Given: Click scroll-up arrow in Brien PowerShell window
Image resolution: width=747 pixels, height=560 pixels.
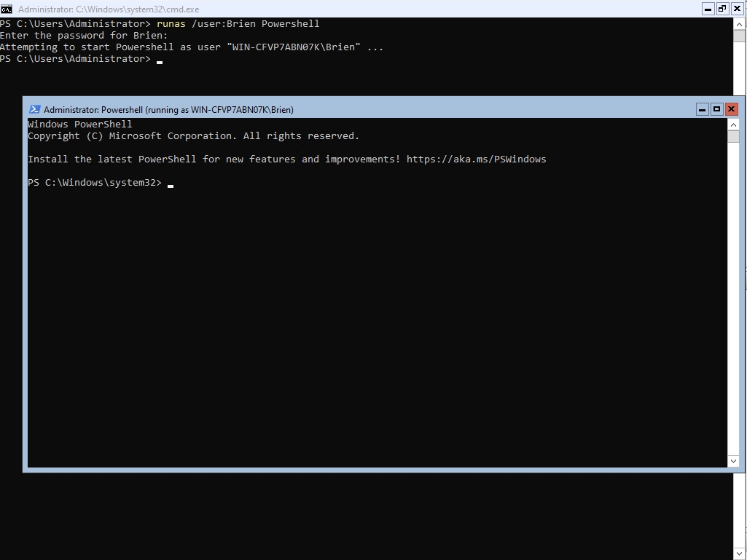Looking at the screenshot, I should click(733, 125).
